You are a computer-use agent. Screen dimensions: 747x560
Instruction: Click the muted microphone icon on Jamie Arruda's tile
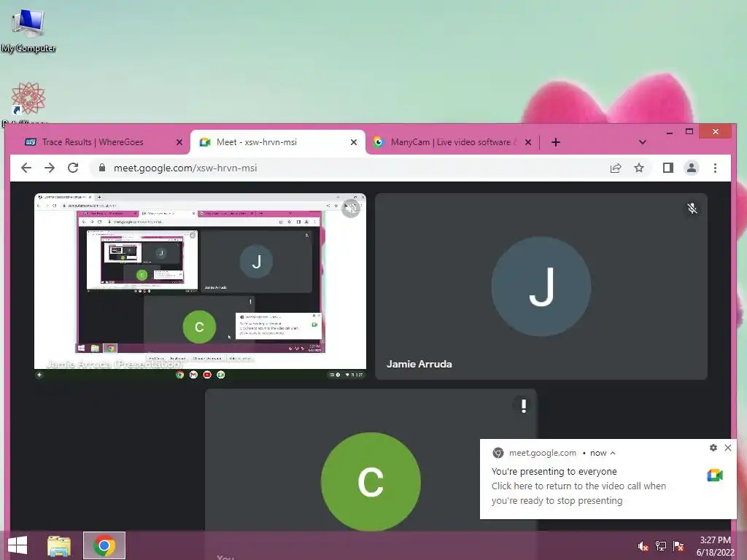coord(692,208)
